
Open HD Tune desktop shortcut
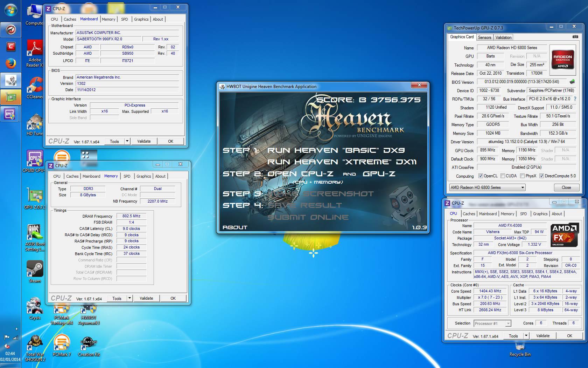[x=35, y=124]
